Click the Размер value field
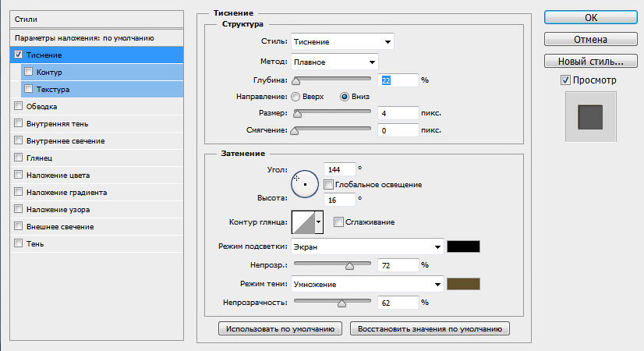644x351 pixels. pos(398,113)
